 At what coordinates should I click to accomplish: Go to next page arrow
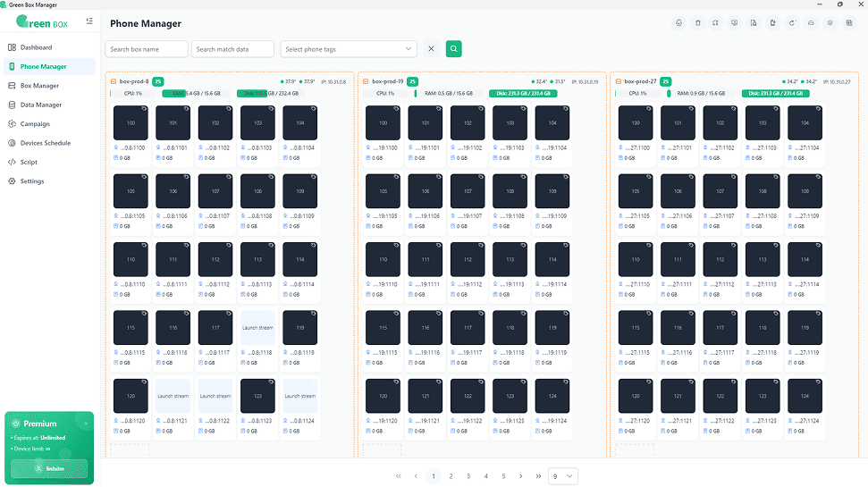tap(521, 476)
